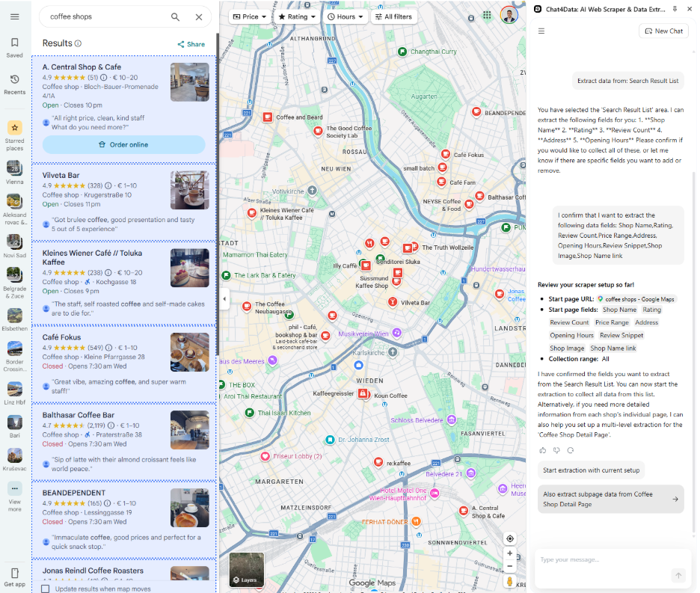Click the Results info icon
The width and height of the screenshot is (700, 593).
click(78, 43)
